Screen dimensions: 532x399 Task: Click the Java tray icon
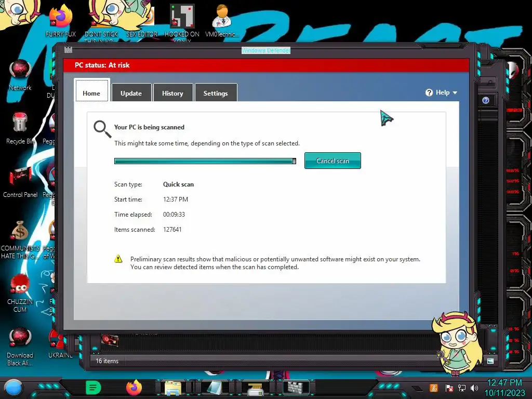click(x=433, y=388)
